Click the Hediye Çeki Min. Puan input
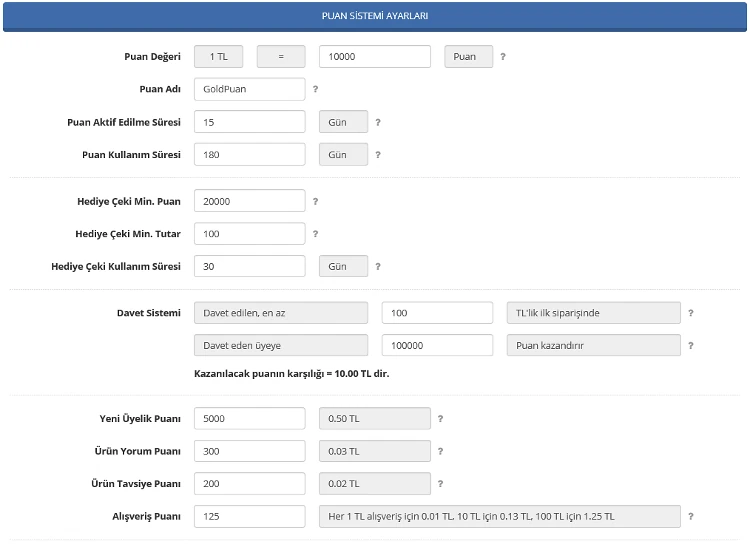This screenshot has width=750, height=544. (x=249, y=201)
